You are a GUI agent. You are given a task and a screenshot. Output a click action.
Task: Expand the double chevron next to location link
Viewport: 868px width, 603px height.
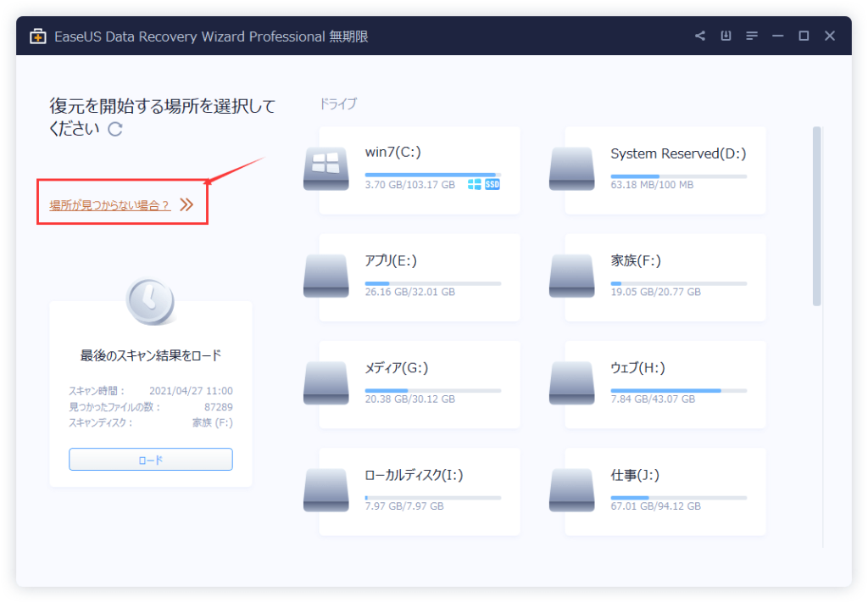click(x=187, y=205)
